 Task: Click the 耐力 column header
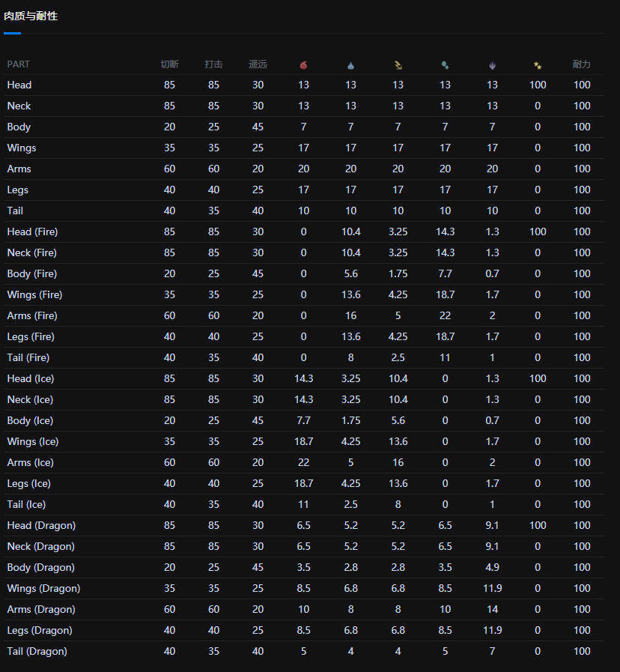(582, 64)
